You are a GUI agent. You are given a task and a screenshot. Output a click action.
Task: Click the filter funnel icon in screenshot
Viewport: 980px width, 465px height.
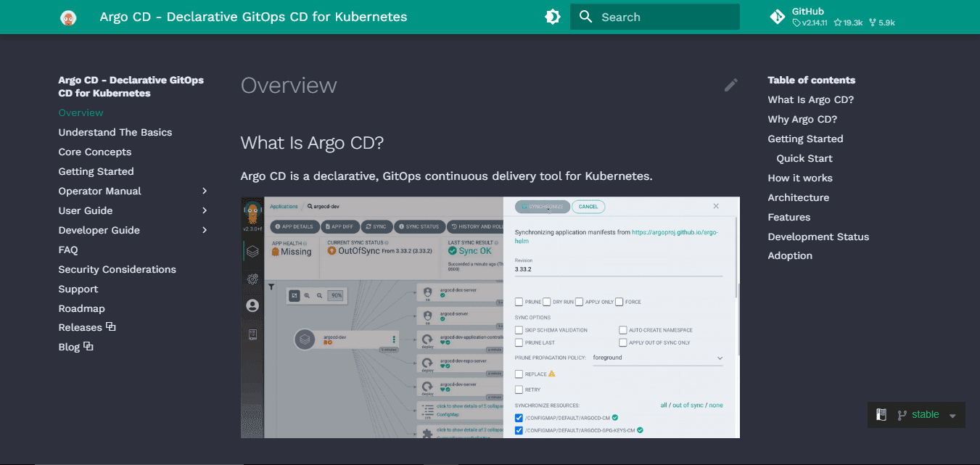click(271, 287)
